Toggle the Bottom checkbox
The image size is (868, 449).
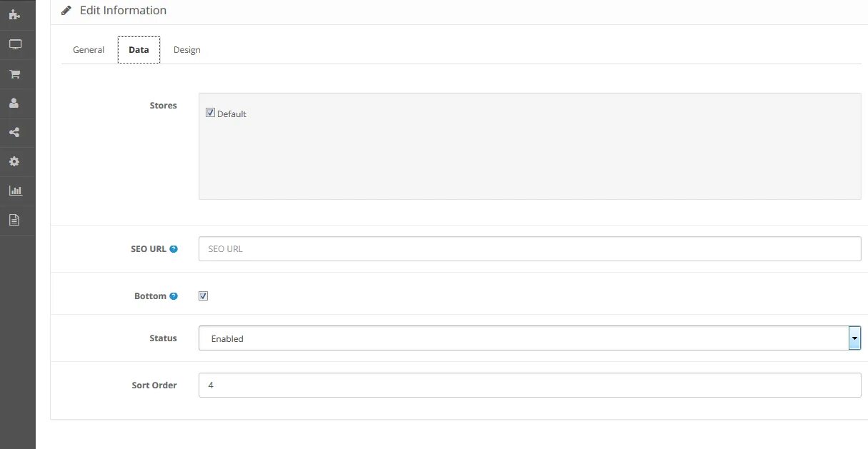[204, 296]
